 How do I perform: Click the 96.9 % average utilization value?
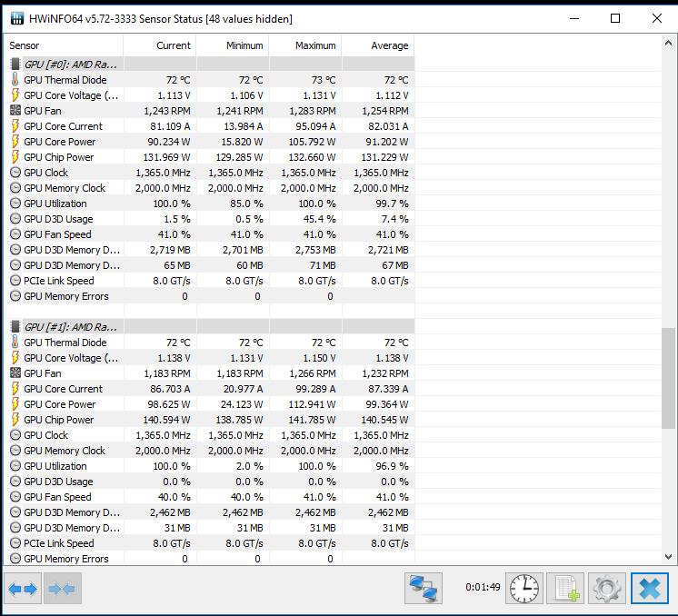pyautogui.click(x=392, y=466)
